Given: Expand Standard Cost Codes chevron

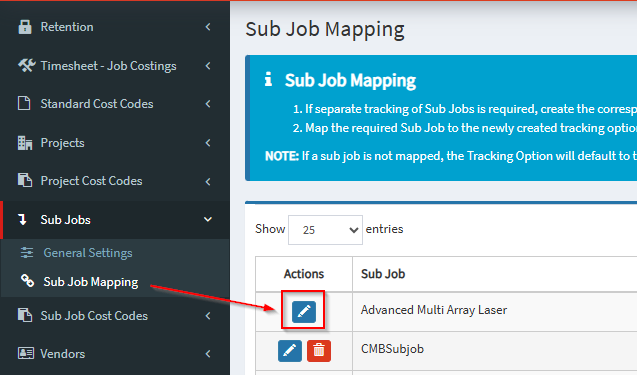Looking at the screenshot, I should (208, 104).
